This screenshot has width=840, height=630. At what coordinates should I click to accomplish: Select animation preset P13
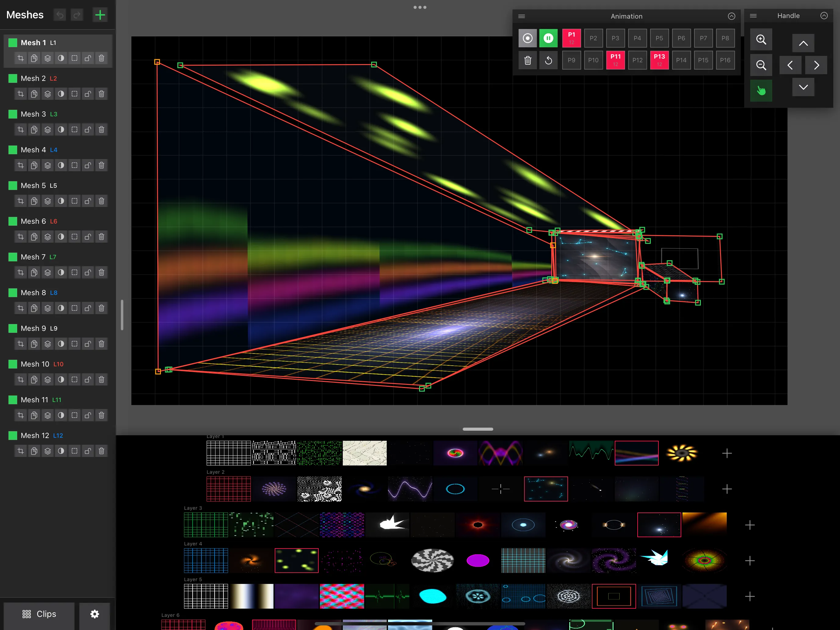point(659,60)
